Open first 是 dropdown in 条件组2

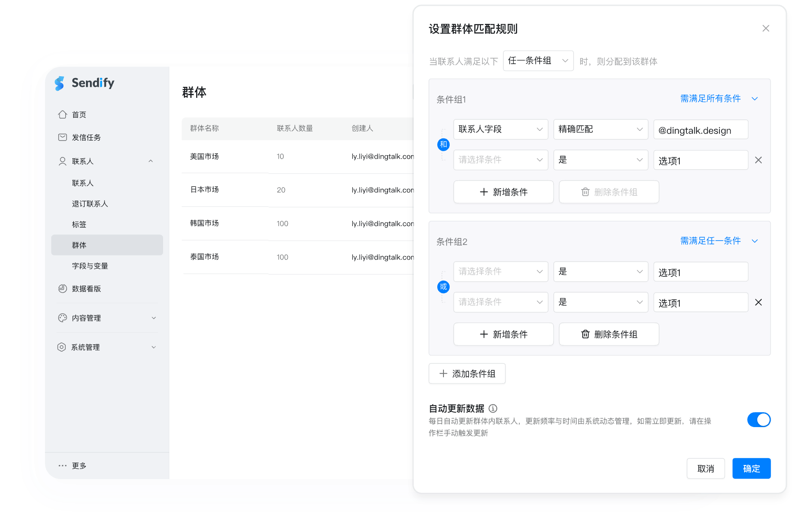coord(601,272)
